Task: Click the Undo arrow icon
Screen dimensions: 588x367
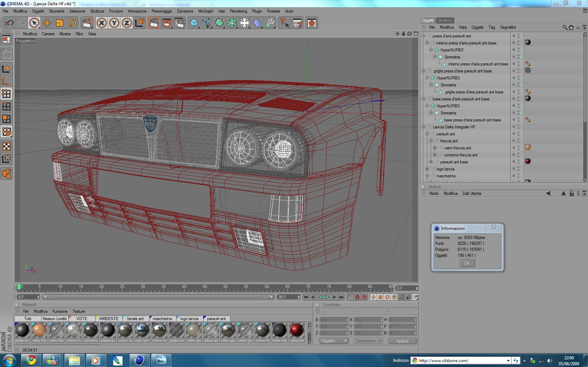Action: pos(9,23)
